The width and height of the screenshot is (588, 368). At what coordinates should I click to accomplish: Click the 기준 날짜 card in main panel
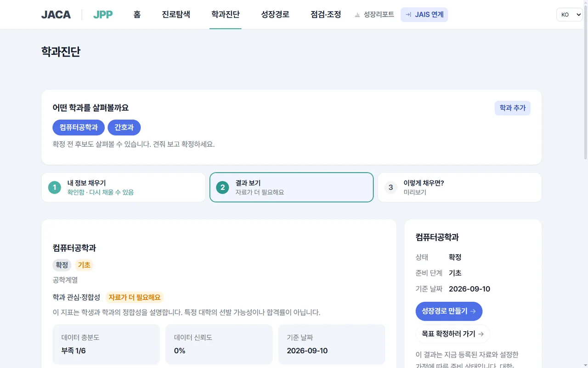tap(332, 344)
